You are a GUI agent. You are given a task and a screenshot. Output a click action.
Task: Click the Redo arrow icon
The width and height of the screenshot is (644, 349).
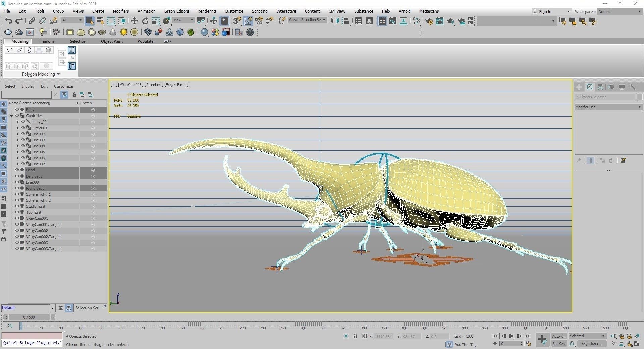pos(19,21)
